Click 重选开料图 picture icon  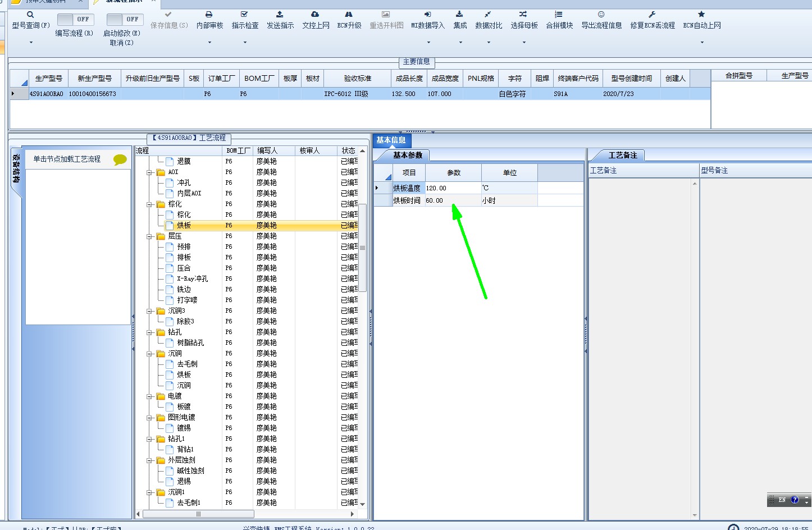(x=386, y=15)
